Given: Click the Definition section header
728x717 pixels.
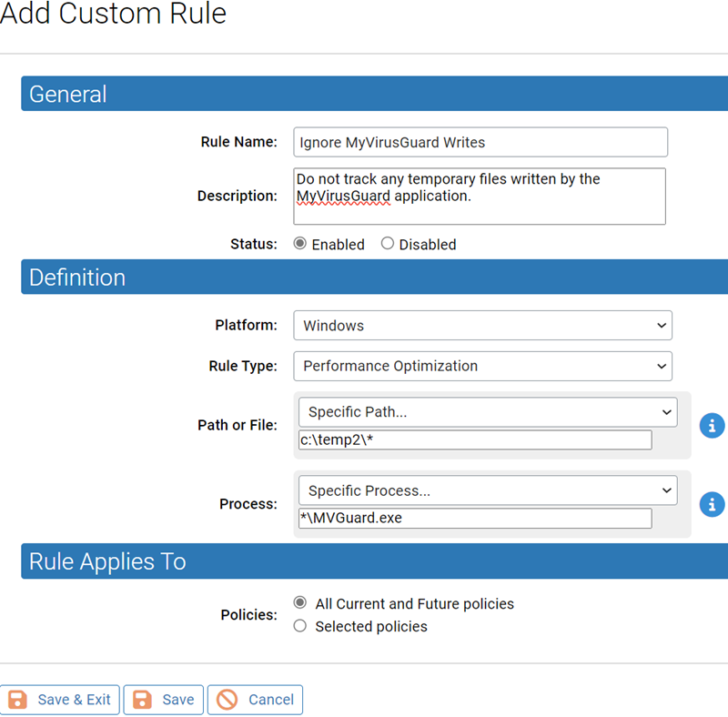Looking at the screenshot, I should 77,278.
